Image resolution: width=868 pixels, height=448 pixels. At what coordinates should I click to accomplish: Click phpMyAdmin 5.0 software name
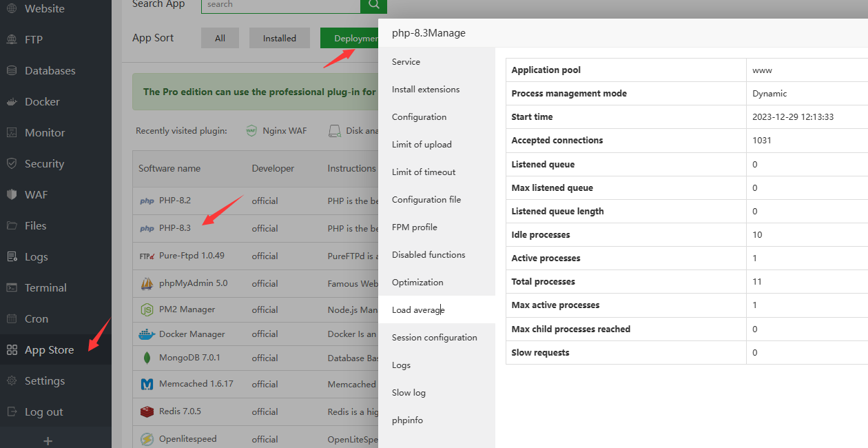(193, 283)
